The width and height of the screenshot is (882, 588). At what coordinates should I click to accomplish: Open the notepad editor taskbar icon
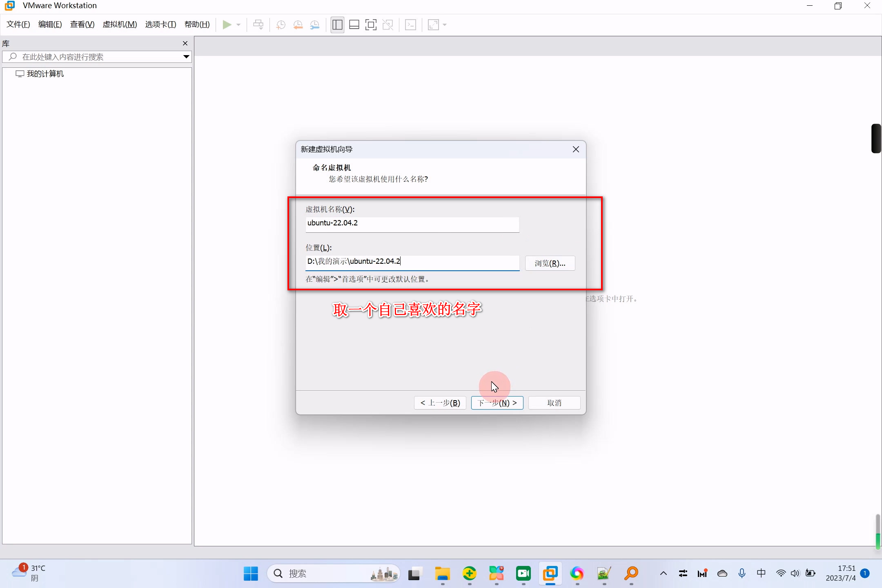[x=604, y=574]
